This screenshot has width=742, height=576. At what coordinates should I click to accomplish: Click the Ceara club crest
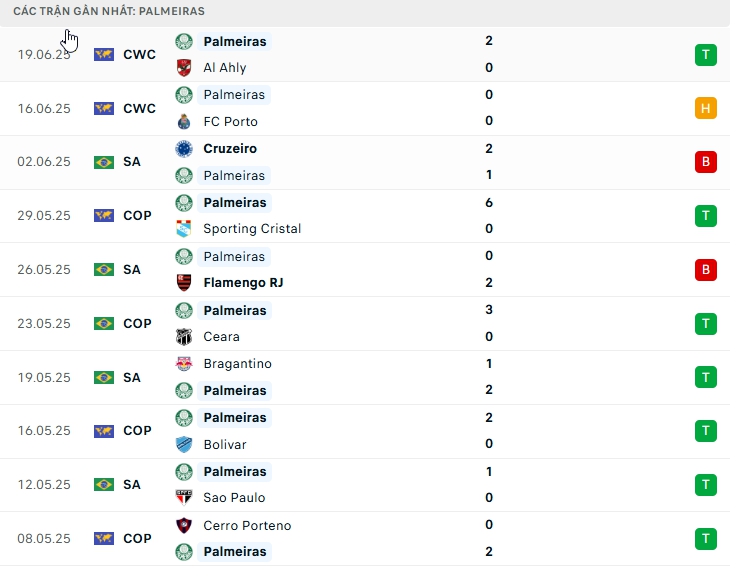[x=184, y=337]
